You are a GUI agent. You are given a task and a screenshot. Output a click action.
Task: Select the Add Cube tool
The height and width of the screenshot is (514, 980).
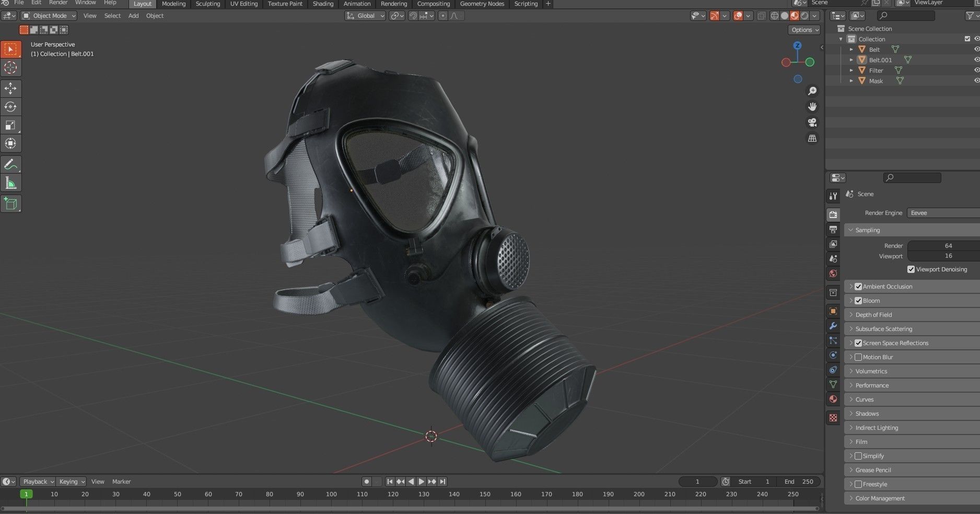pos(10,203)
